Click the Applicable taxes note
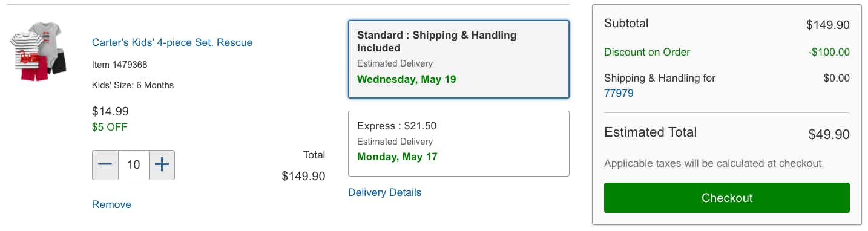The height and width of the screenshot is (231, 868). [x=714, y=163]
